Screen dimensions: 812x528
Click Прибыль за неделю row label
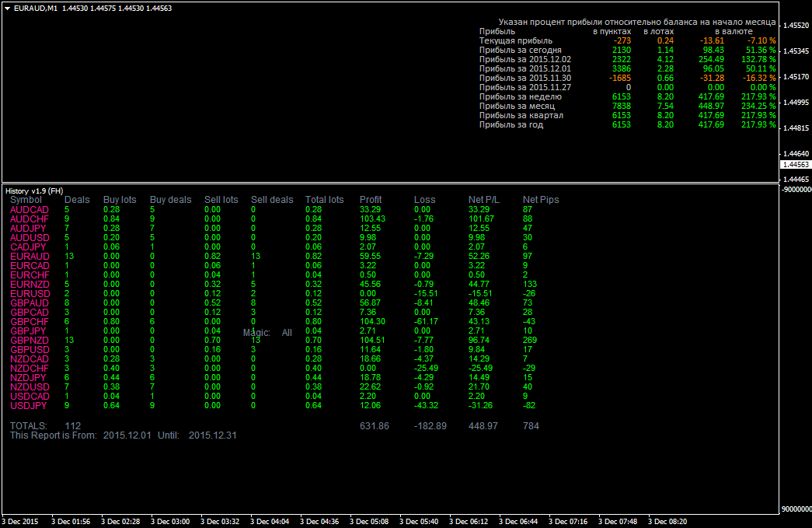[521, 97]
